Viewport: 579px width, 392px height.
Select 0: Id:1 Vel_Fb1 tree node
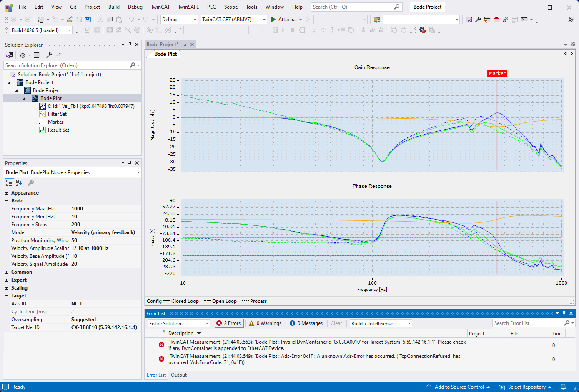[x=91, y=106]
